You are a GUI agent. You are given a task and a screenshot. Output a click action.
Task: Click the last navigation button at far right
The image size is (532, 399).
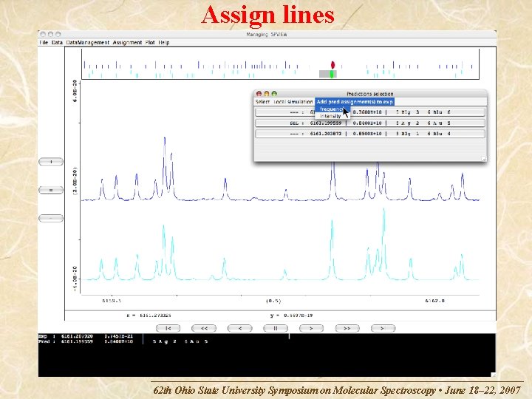click(383, 328)
